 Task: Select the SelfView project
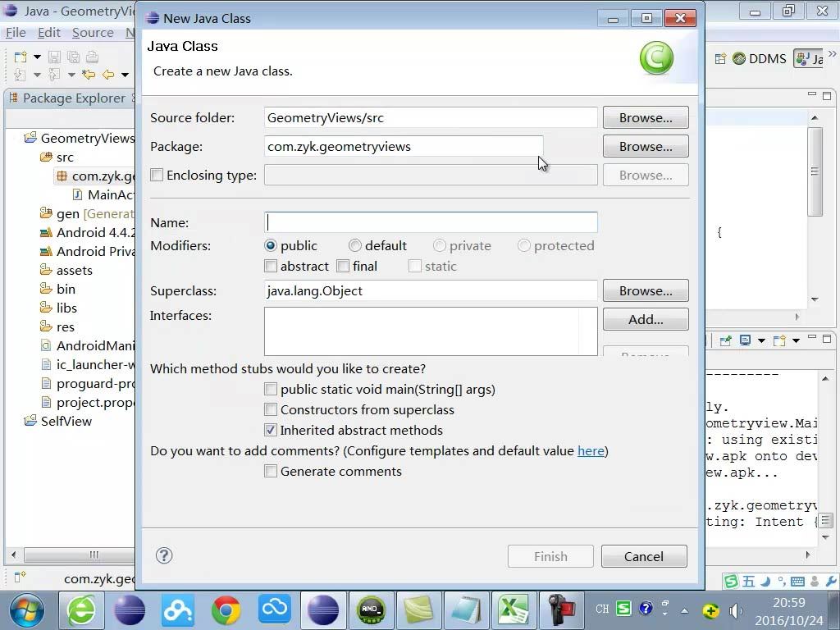coord(58,421)
